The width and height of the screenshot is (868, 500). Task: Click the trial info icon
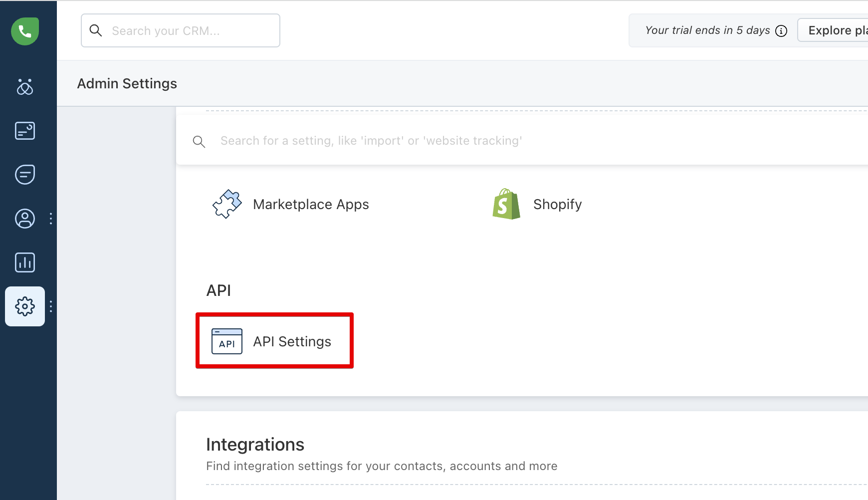(781, 31)
